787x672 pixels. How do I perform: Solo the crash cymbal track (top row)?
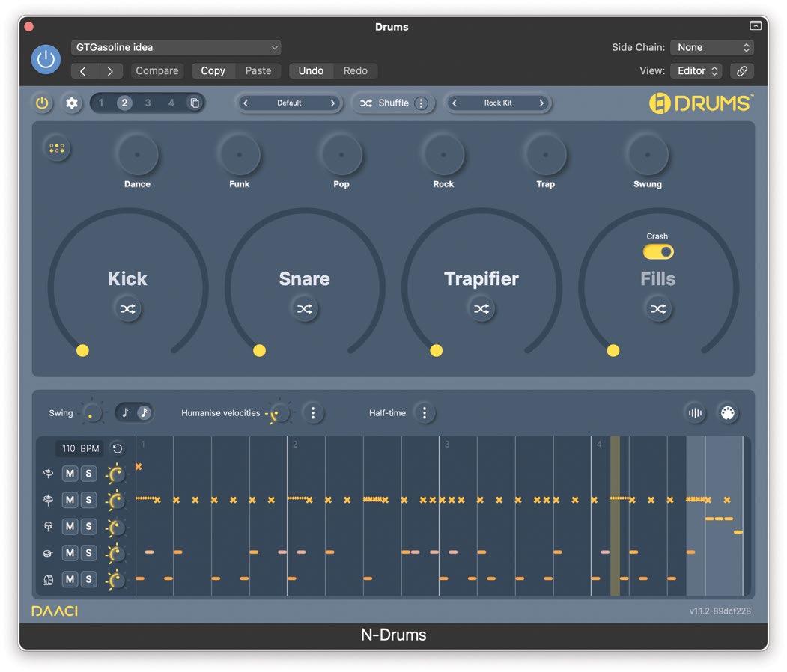point(89,474)
